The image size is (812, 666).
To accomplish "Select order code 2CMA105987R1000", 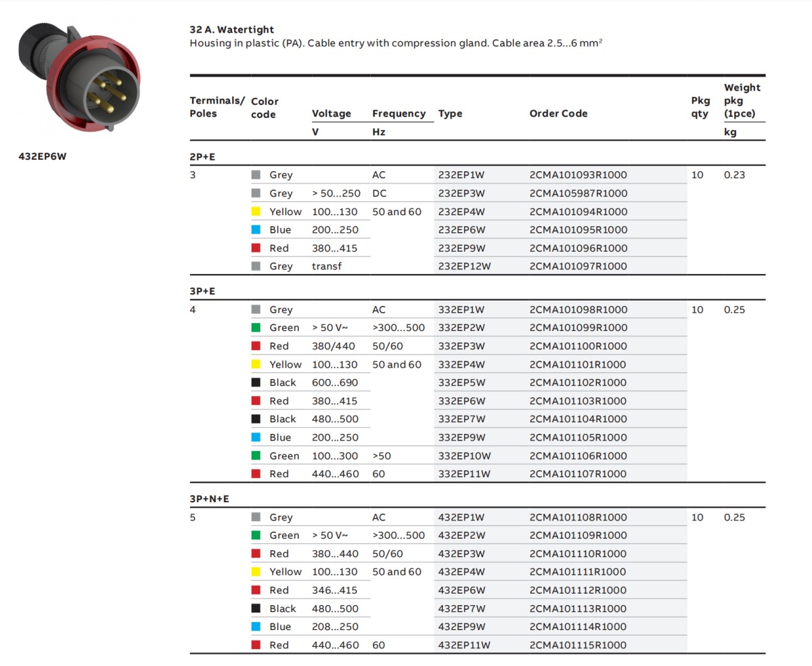I will pyautogui.click(x=578, y=193).
